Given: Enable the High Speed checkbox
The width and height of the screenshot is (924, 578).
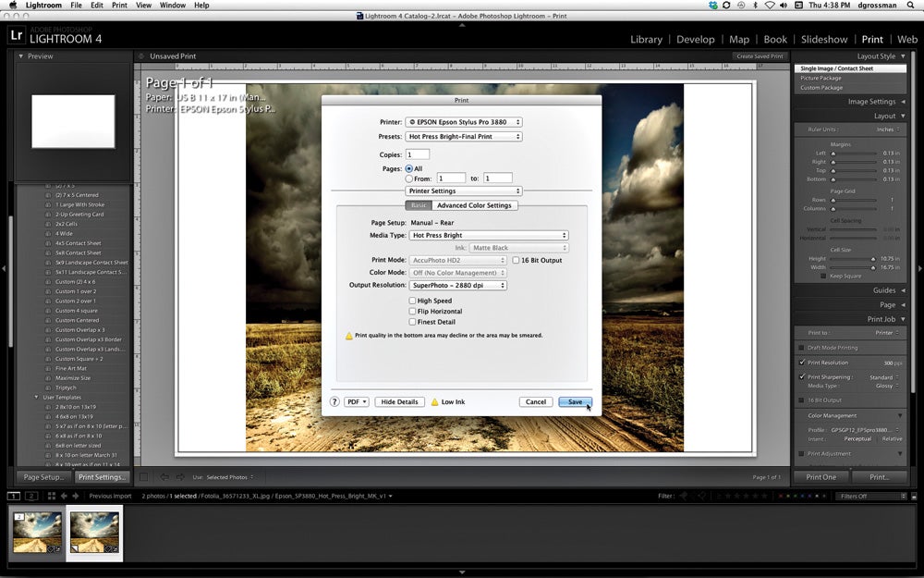Looking at the screenshot, I should [x=412, y=301].
